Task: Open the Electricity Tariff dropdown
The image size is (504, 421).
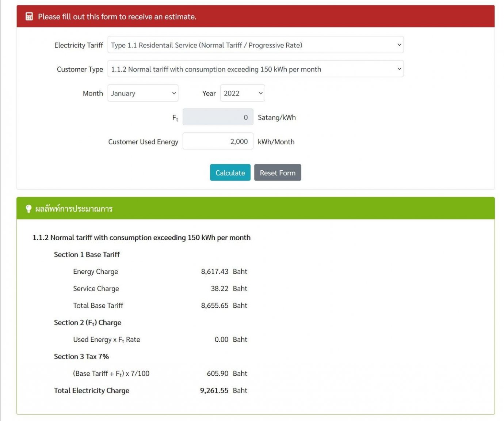Action: [255, 45]
